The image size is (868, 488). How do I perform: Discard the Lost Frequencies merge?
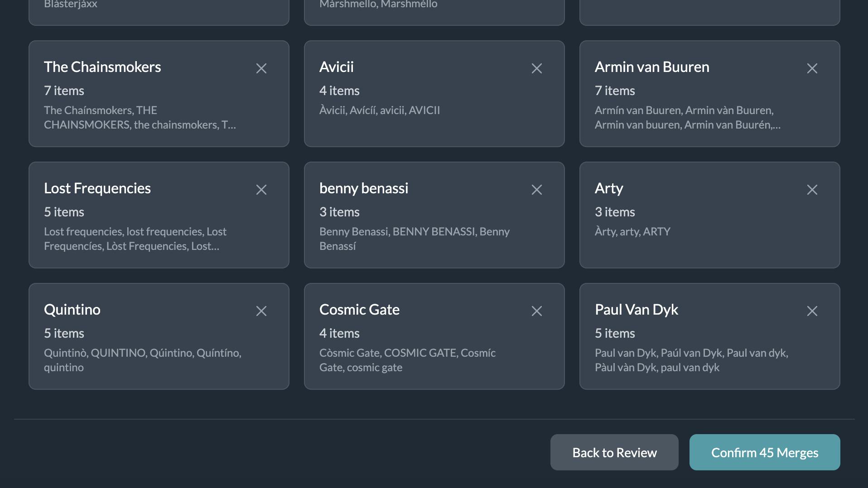[x=261, y=190]
